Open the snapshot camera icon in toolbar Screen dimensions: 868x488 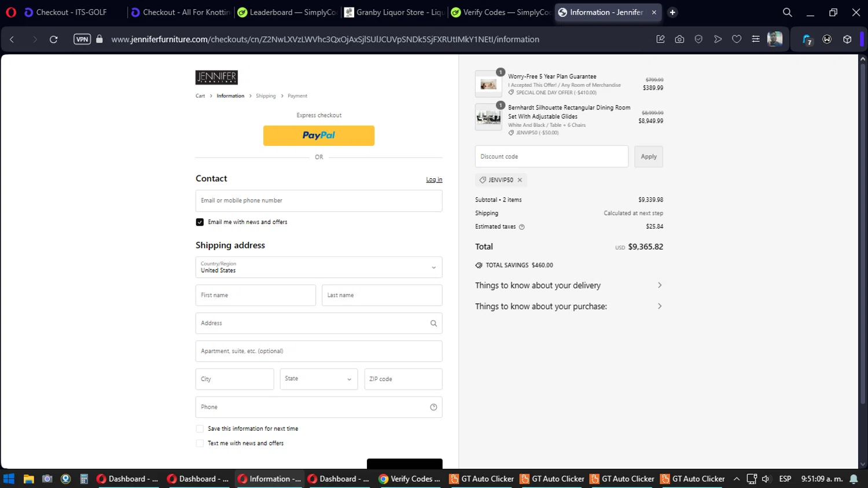(679, 39)
